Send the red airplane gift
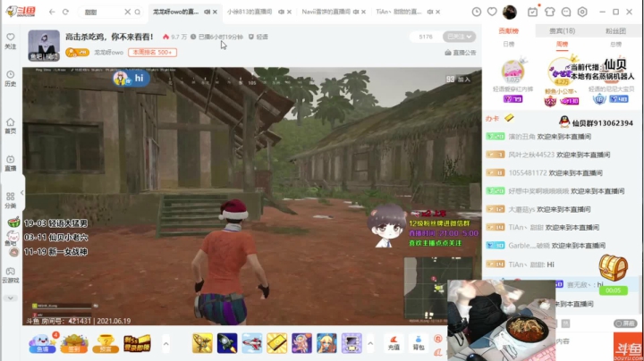 [x=251, y=343]
